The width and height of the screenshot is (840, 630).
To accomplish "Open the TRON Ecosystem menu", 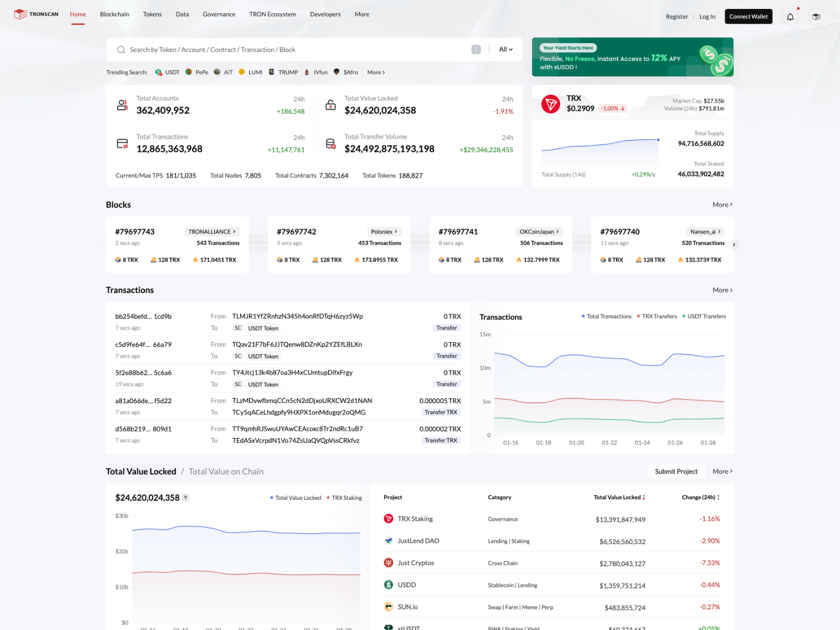I will pyautogui.click(x=272, y=14).
